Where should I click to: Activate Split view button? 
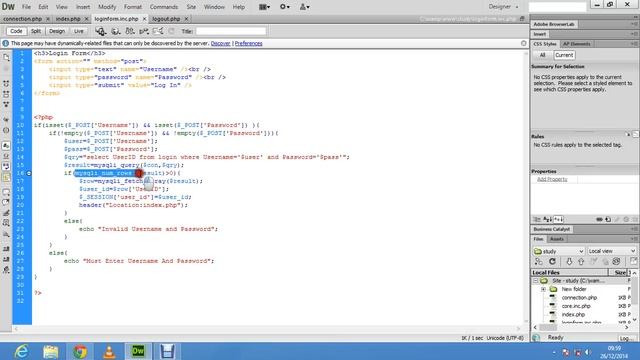click(36, 31)
